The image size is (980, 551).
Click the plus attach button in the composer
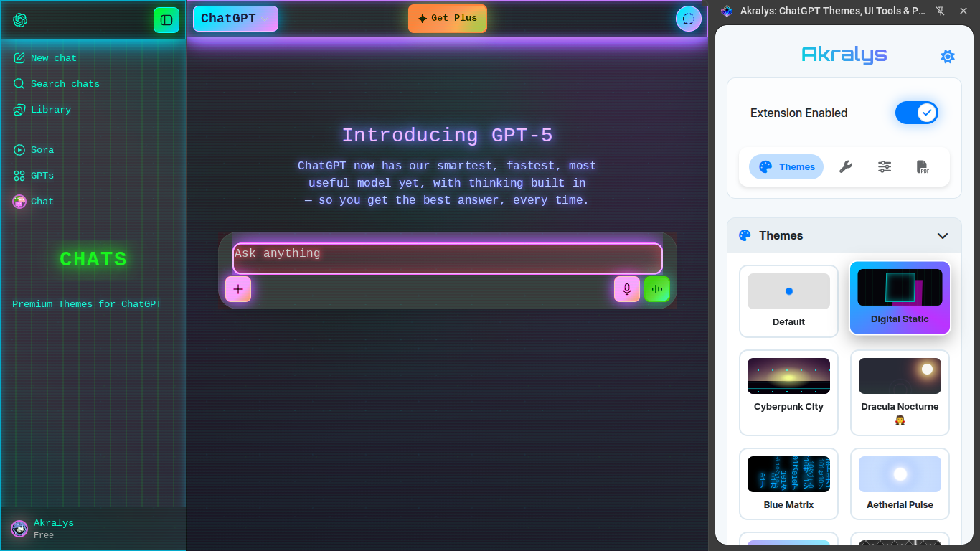238,289
